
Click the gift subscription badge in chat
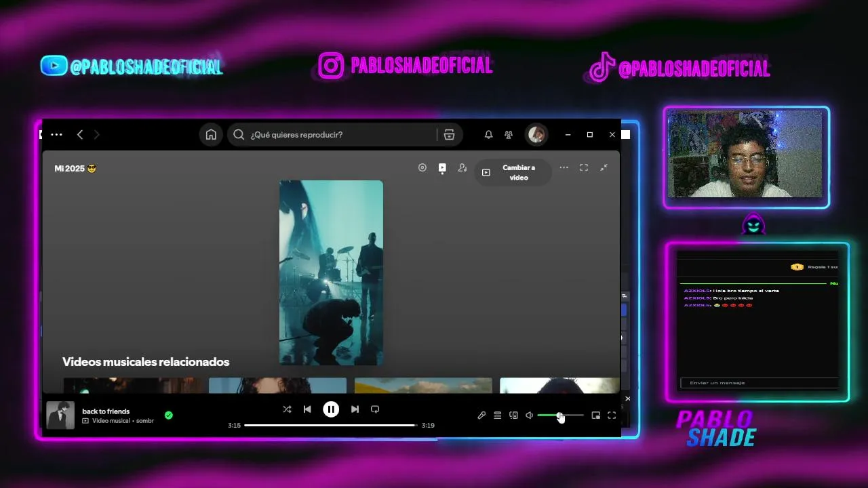click(797, 267)
